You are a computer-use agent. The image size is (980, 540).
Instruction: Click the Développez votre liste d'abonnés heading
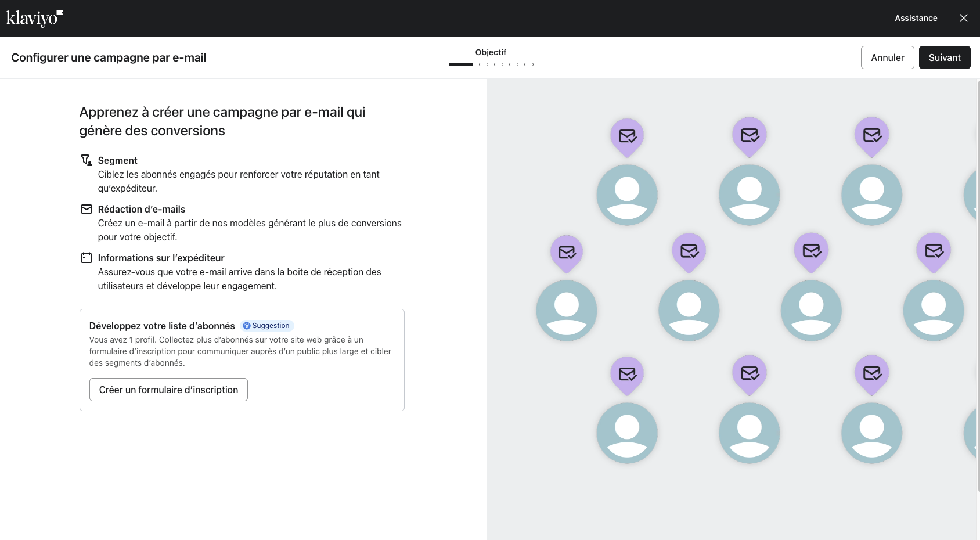tap(162, 326)
